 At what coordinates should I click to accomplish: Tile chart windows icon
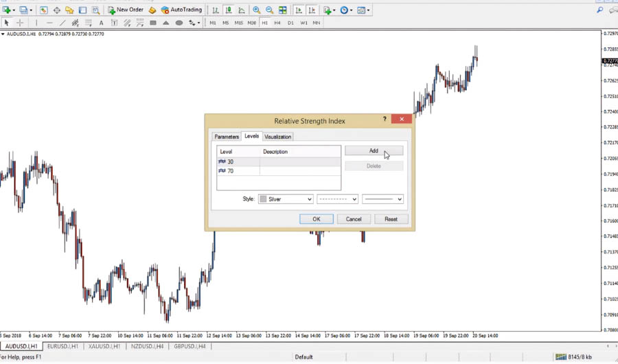[283, 10]
